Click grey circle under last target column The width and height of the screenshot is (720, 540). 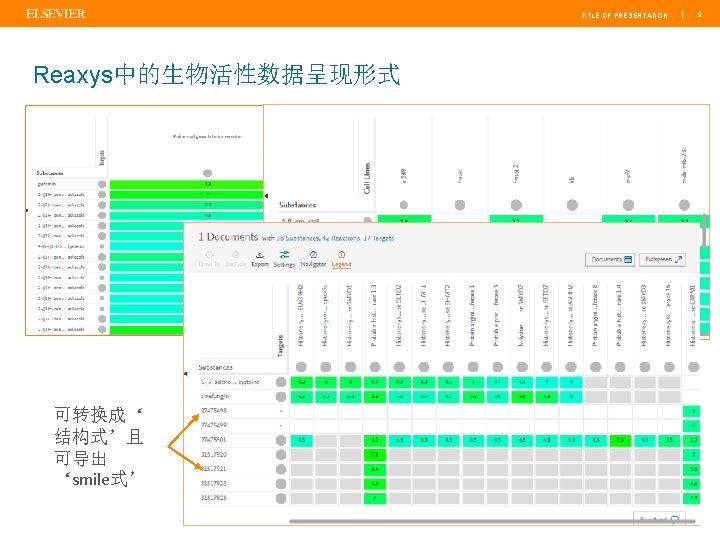693,366
